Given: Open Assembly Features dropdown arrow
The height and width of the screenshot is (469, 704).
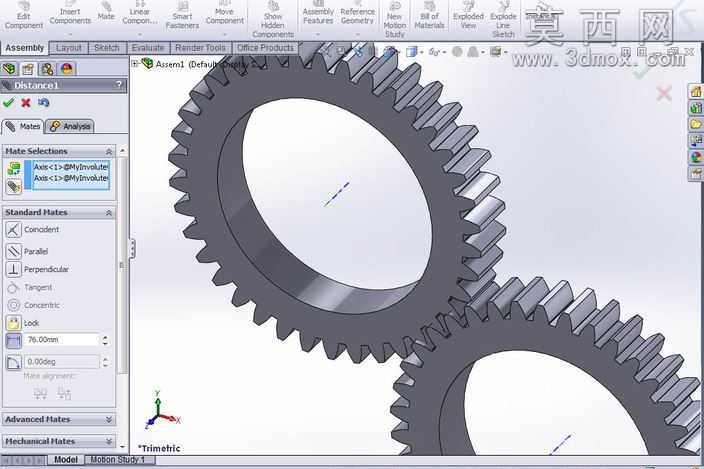Looking at the screenshot, I should [318, 34].
